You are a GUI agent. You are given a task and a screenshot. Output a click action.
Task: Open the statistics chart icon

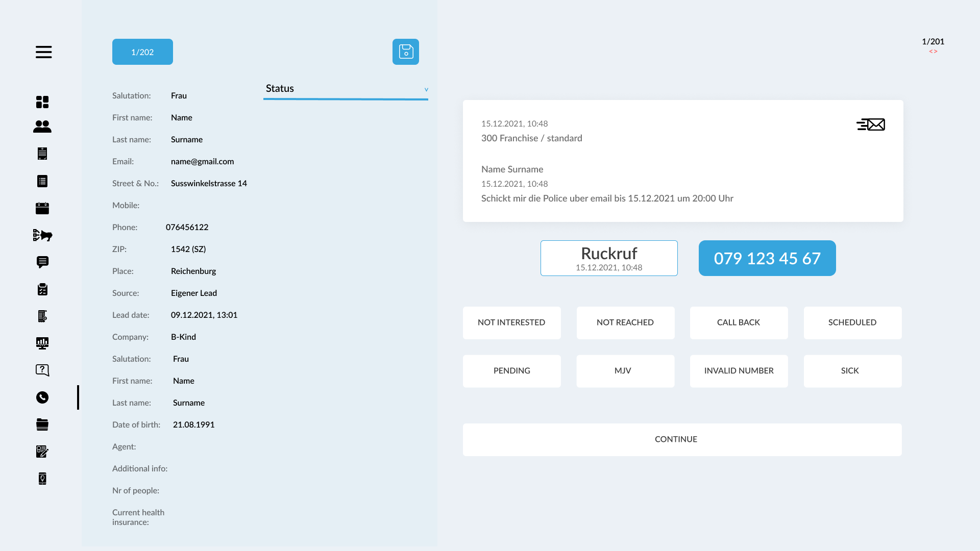(x=42, y=343)
